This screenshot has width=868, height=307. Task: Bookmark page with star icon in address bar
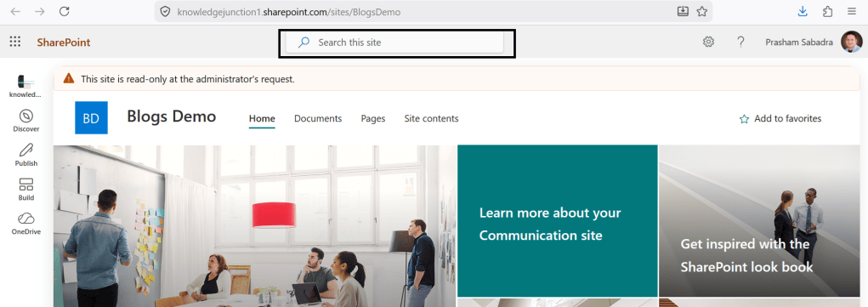(x=702, y=12)
